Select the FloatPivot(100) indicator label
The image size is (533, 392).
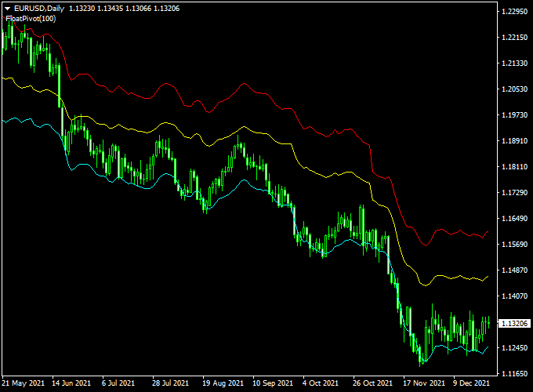coord(31,19)
